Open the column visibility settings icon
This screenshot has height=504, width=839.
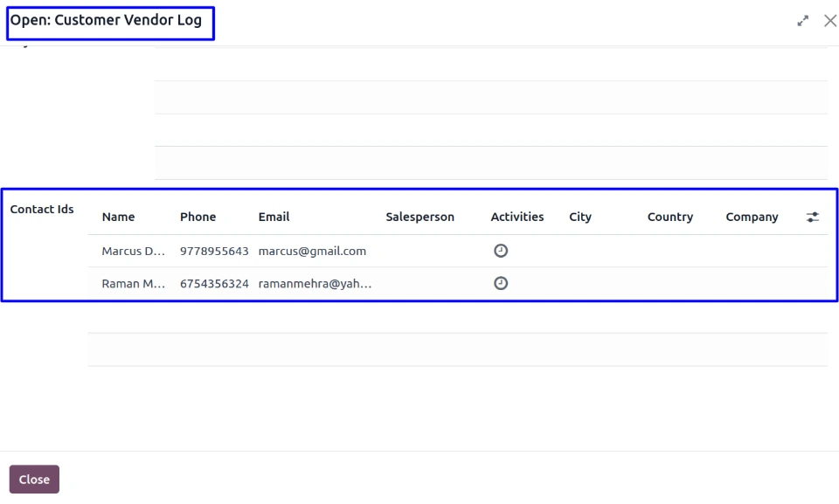[x=812, y=217]
